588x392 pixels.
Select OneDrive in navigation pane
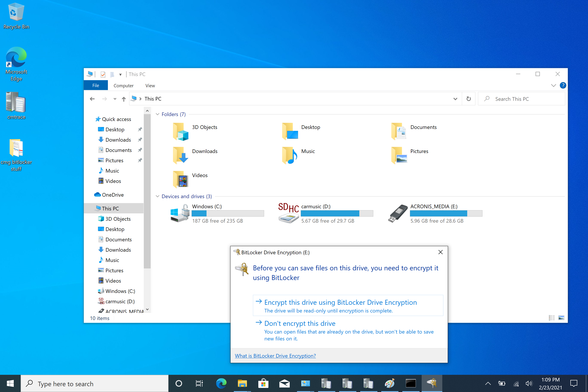coord(109,195)
